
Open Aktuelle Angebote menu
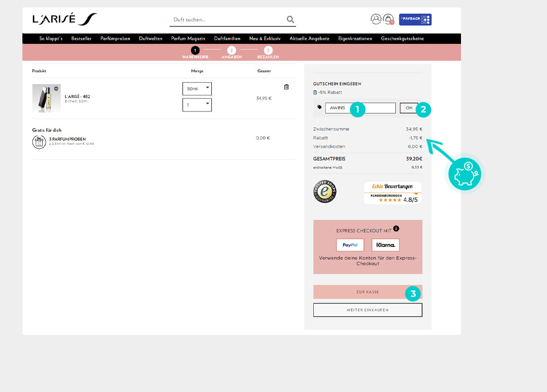(309, 38)
